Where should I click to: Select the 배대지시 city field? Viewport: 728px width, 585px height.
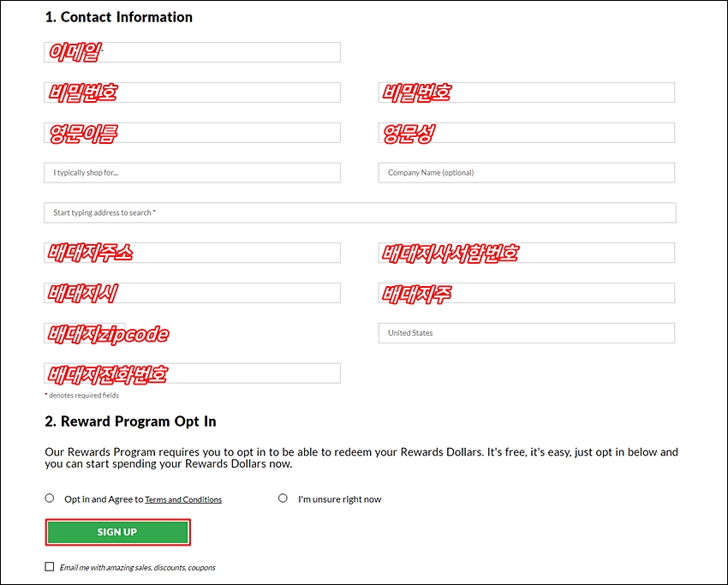pos(192,293)
